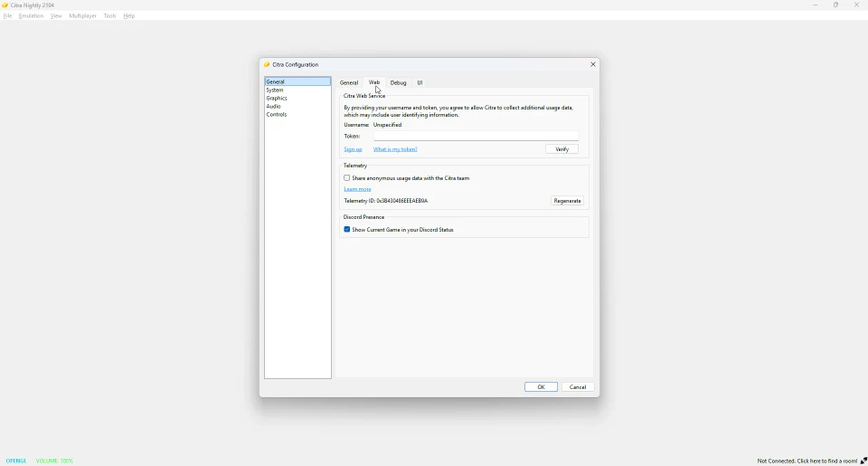Open the Sign up link
This screenshot has width=868, height=466.
[x=353, y=149]
